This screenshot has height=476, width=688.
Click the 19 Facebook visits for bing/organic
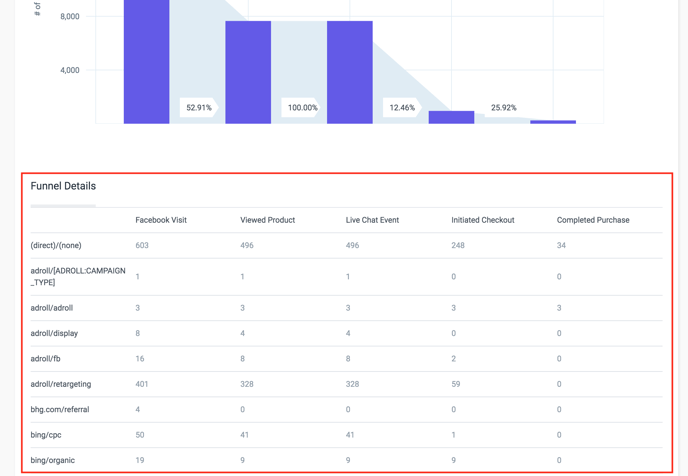pyautogui.click(x=140, y=460)
